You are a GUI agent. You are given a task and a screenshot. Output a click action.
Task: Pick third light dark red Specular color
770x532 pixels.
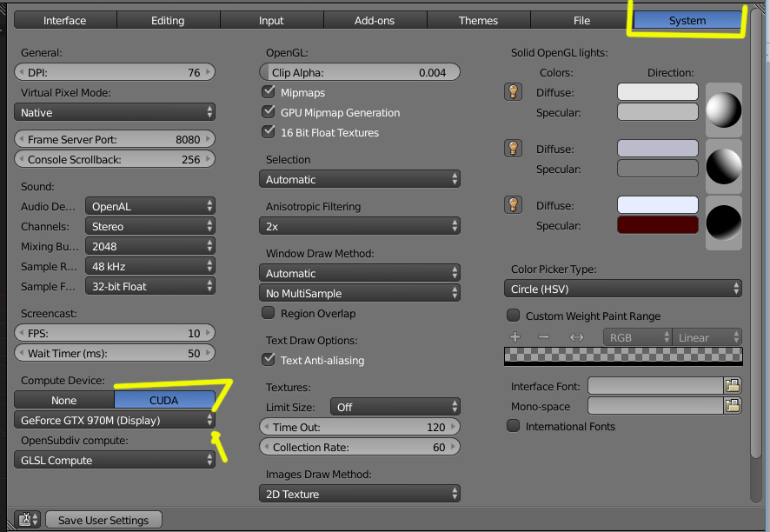[658, 224]
